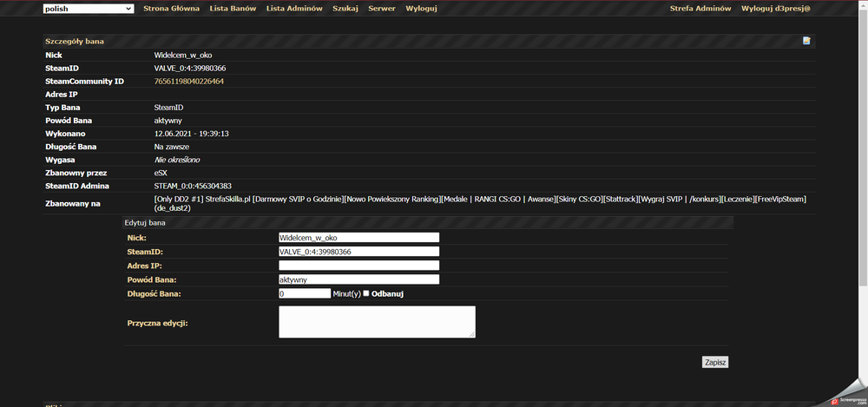Click Wyloguj d3presj@ link

(x=775, y=9)
